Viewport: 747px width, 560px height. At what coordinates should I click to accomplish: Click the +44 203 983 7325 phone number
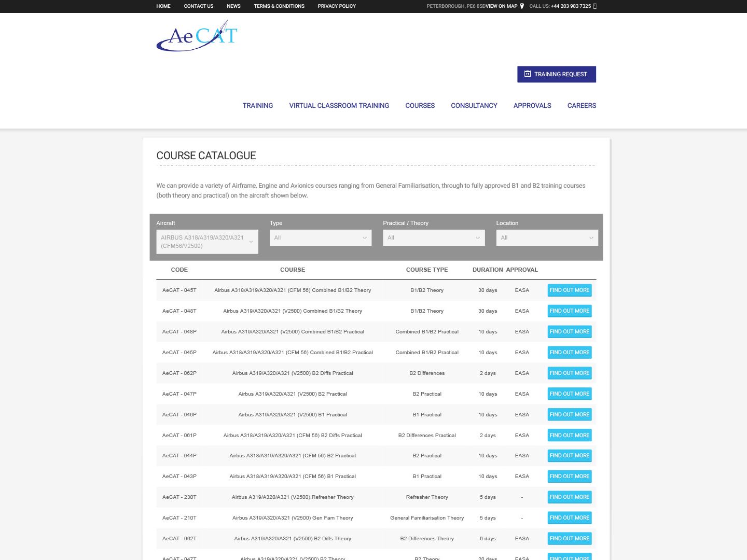571,6
